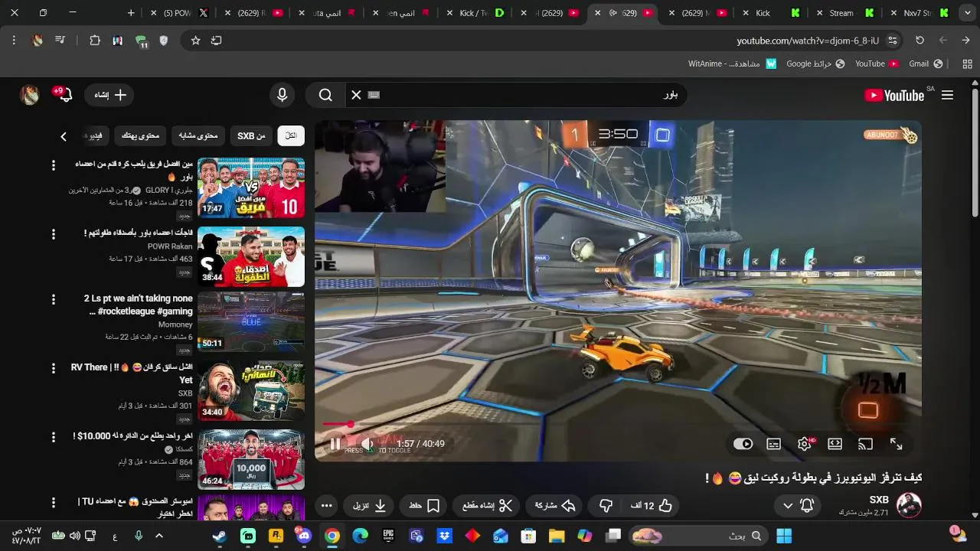Start voice search with the microphone
980x551 pixels.
282,95
